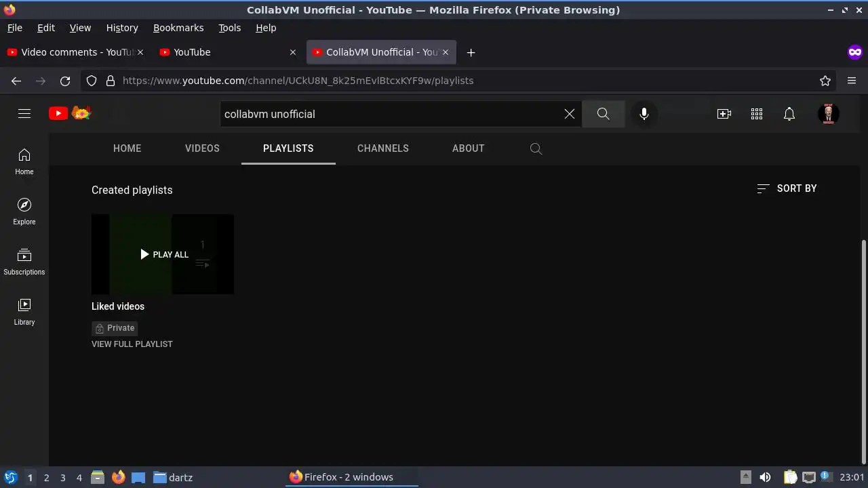The height and width of the screenshot is (488, 868).
Task: Click VIEW FULL PLAYLIST
Action: [132, 344]
